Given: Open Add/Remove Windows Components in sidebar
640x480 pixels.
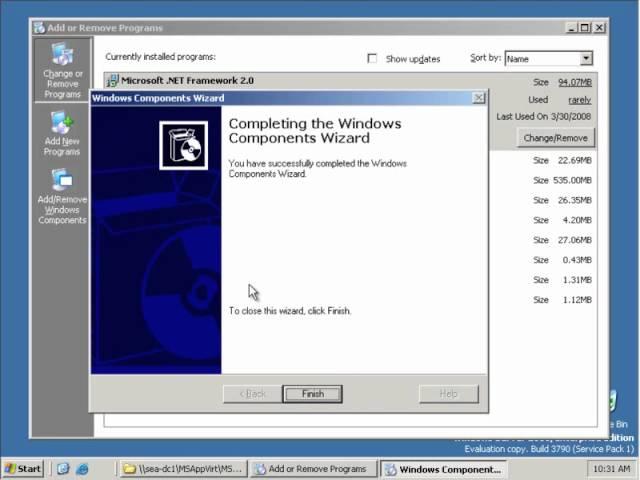Looking at the screenshot, I should click(62, 196).
